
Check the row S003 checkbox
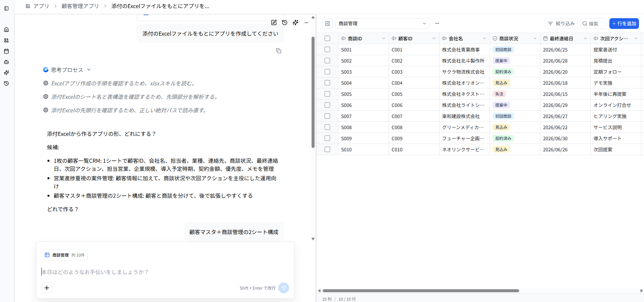[327, 72]
